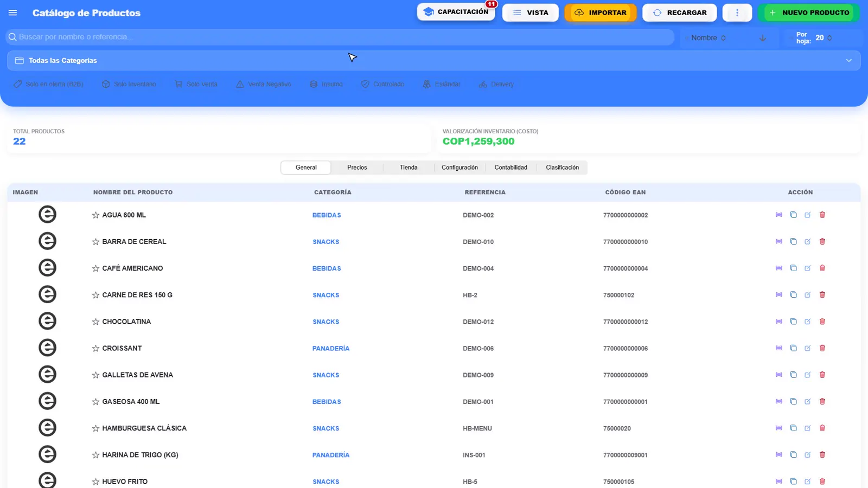Delete the AGUA 600 ML product
868x488 pixels.
822,215
